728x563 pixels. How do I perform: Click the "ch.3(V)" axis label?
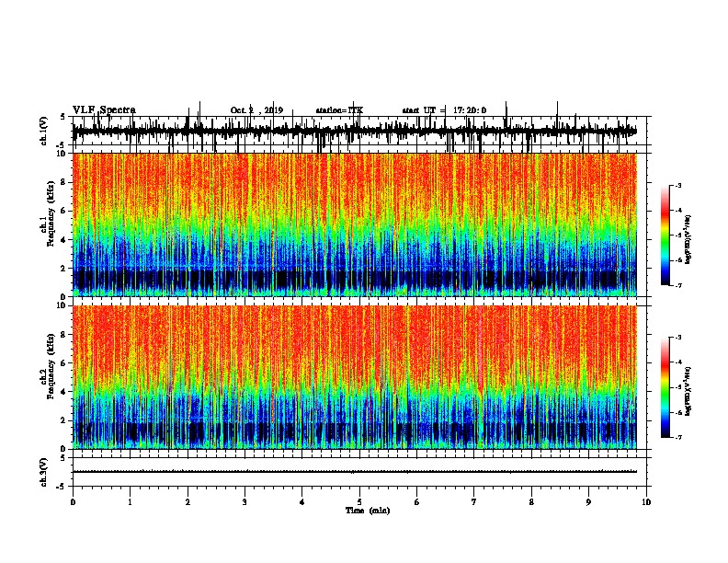[44, 472]
